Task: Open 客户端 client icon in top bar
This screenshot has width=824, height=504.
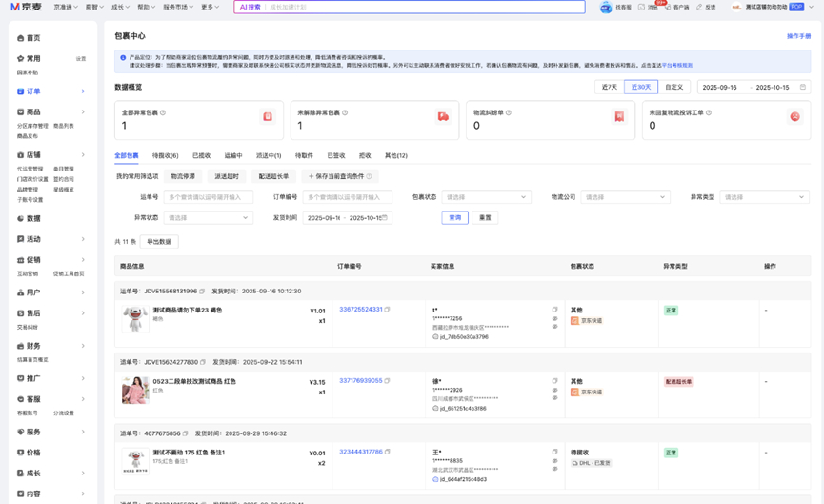Action: tap(668, 7)
